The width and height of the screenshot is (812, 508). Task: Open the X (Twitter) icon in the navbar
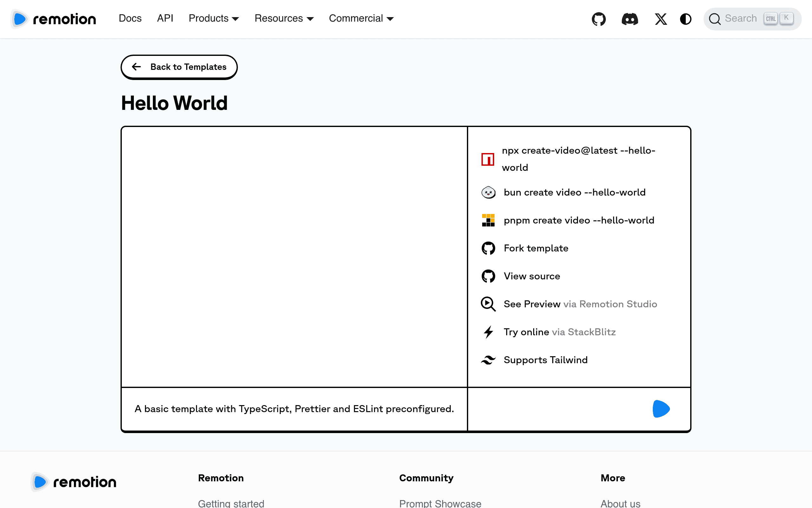(x=661, y=19)
